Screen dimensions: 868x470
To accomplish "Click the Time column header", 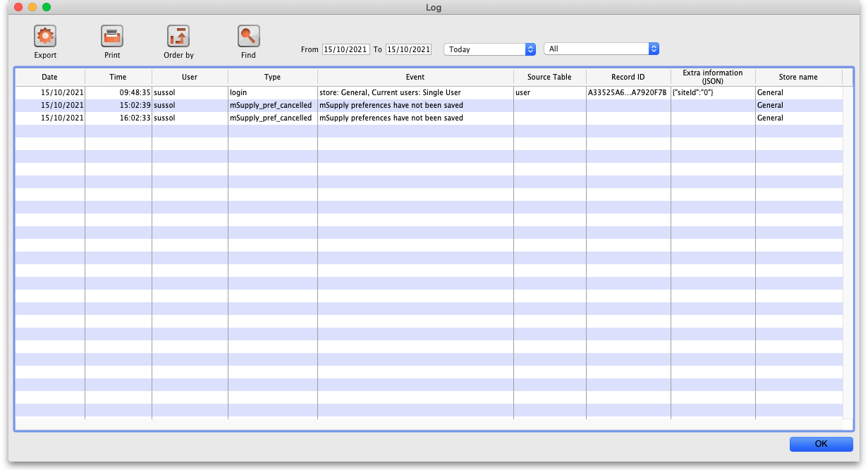I will tap(118, 77).
